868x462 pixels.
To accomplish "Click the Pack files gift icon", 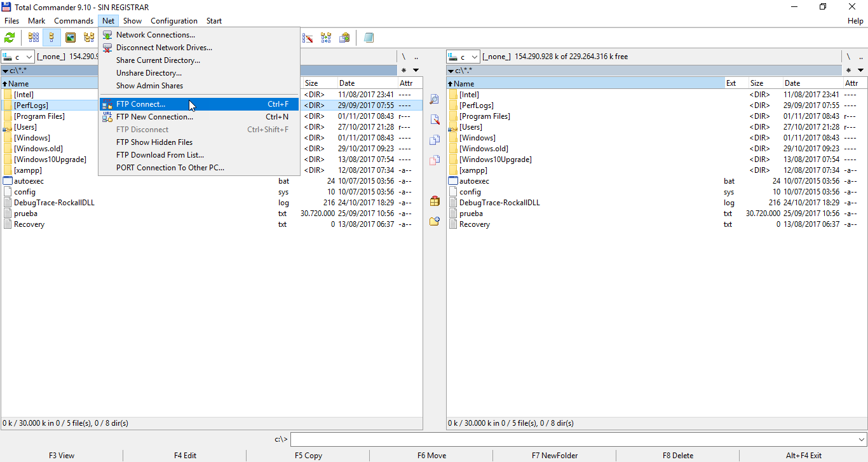I will [435, 201].
